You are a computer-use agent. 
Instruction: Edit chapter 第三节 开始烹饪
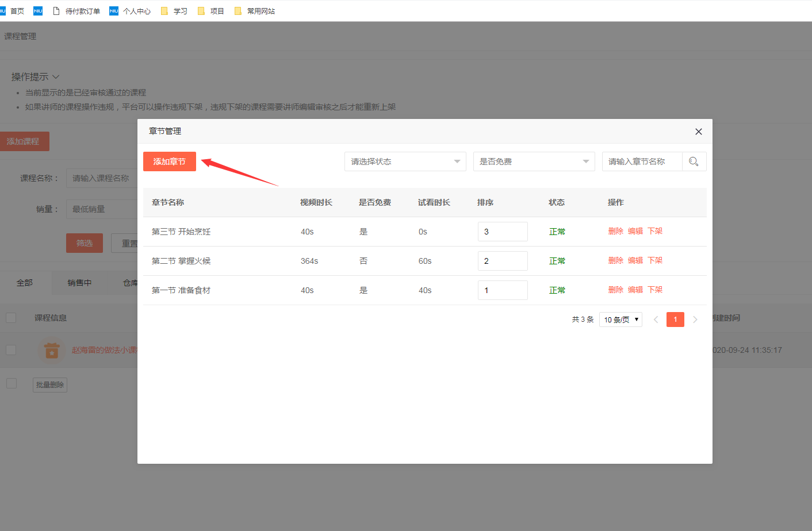[635, 231]
